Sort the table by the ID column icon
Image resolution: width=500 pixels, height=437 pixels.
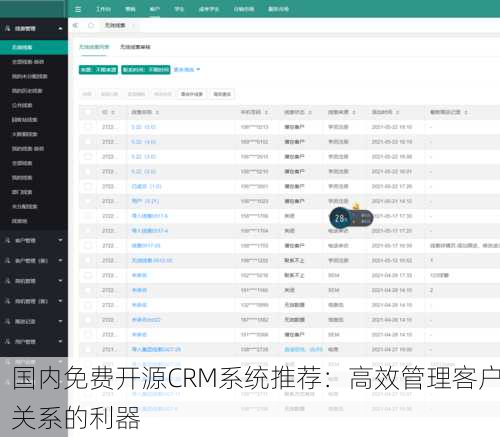[x=113, y=112]
